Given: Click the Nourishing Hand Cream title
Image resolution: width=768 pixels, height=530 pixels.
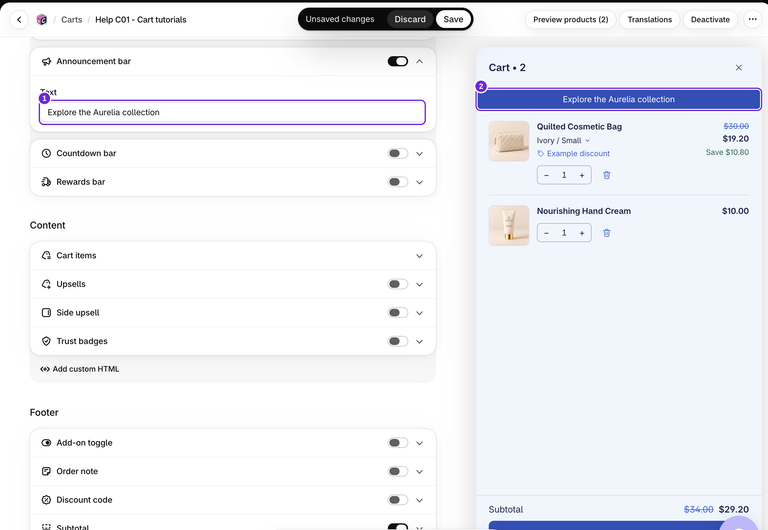Looking at the screenshot, I should [x=584, y=211].
